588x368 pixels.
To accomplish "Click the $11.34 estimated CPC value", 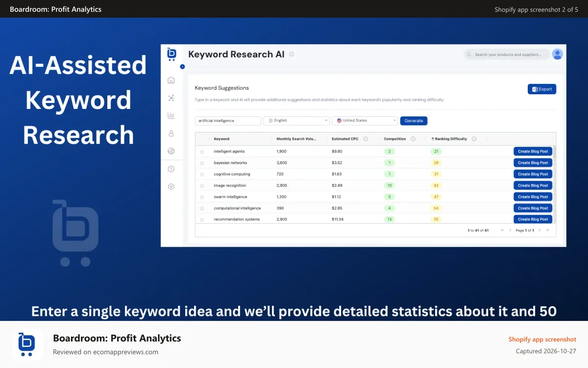I will coord(338,219).
